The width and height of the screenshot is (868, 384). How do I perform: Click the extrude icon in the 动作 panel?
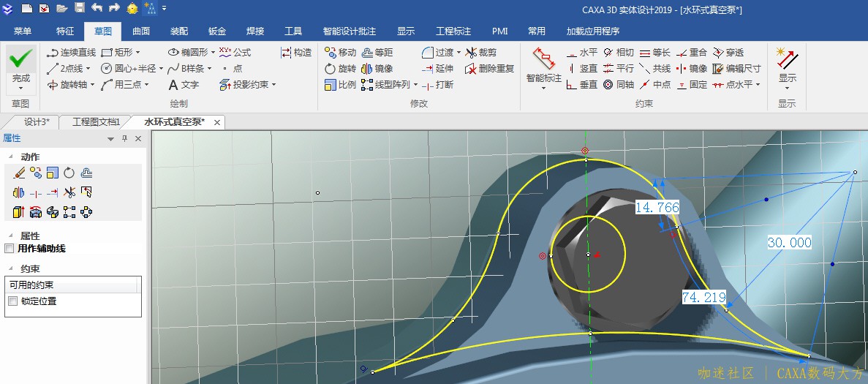[18, 212]
